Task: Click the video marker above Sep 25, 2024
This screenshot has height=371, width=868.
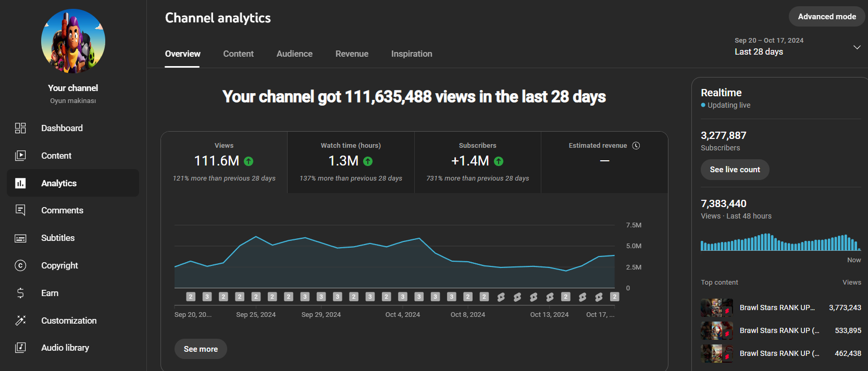Action: 256,297
